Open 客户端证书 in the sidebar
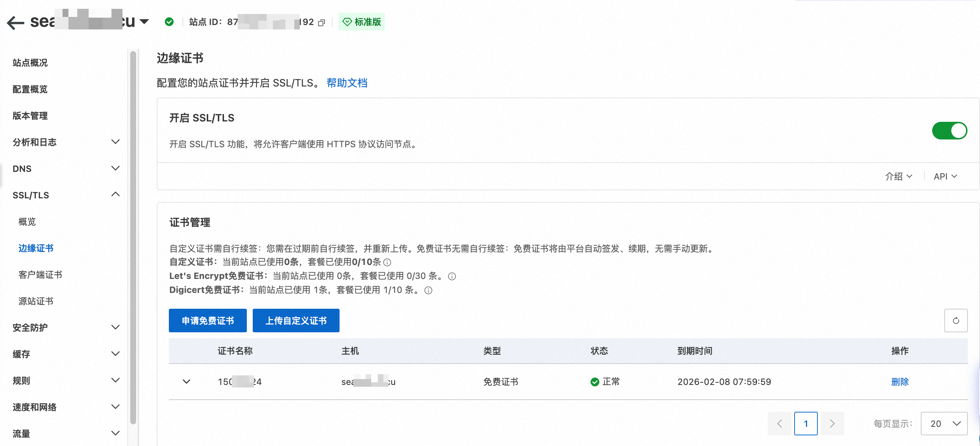Screen dimensions: 980x446 [40, 275]
